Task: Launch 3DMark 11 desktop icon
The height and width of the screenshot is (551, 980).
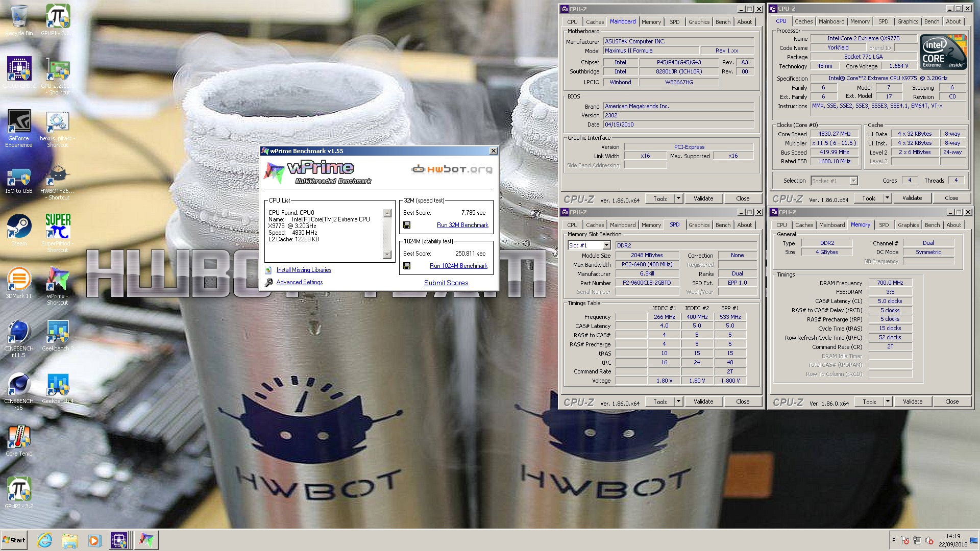Action: [x=19, y=283]
